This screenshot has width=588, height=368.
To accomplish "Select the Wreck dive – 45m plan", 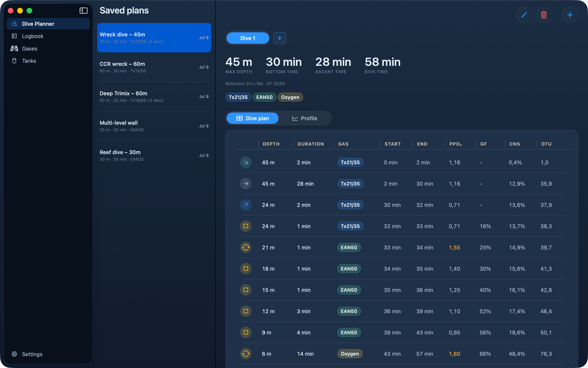I will click(x=154, y=37).
